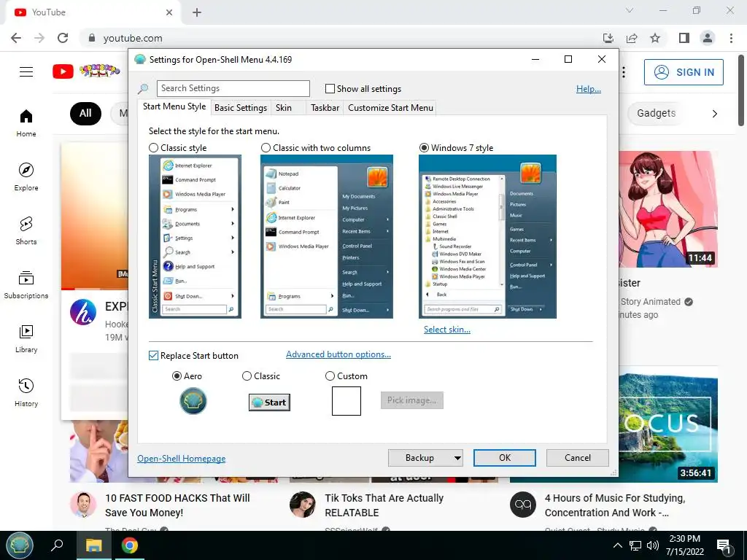
Task: Confirm settings with OK button
Action: [505, 458]
